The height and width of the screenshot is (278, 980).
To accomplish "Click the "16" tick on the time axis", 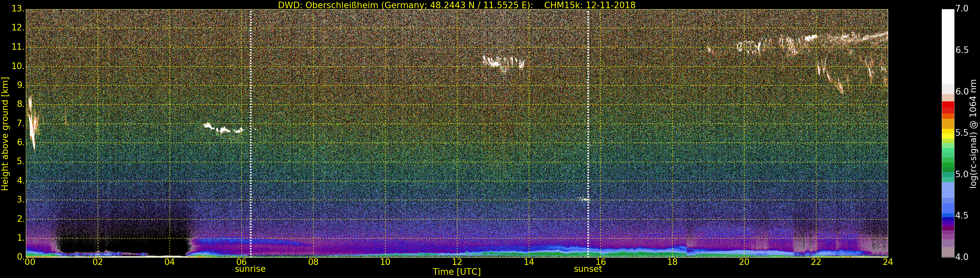I will pyautogui.click(x=601, y=262).
